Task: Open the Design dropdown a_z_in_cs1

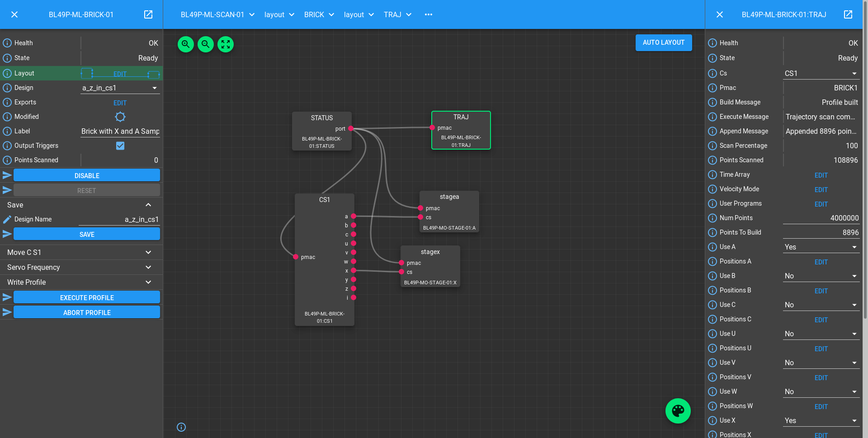Action: [120, 88]
